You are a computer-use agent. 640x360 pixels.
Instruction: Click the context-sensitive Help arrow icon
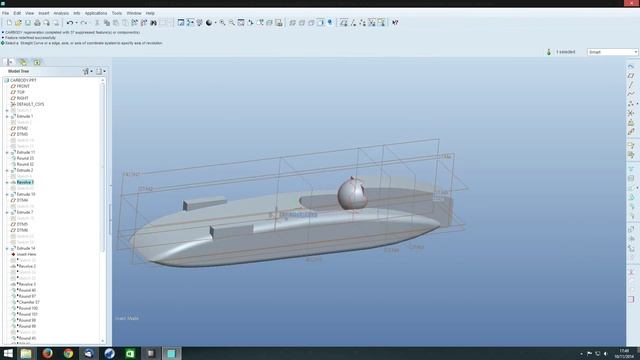point(395,23)
